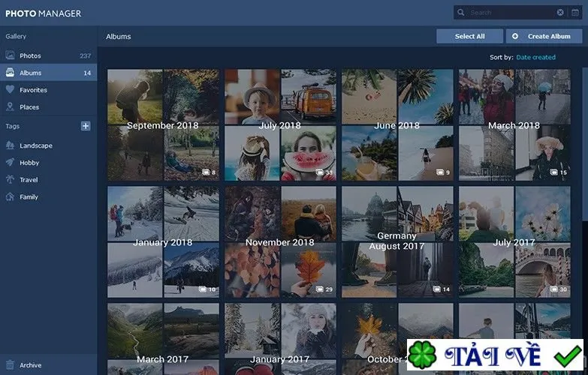This screenshot has height=375, width=588.
Task: Click the Places pin icon
Action: (x=10, y=107)
